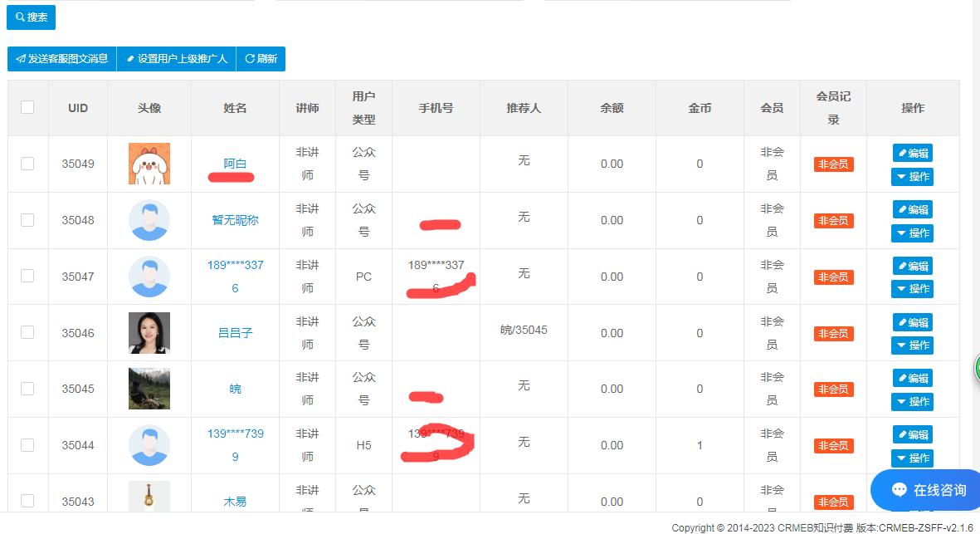Tick the checkbox for UID 35046
The image size is (980, 534).
pos(27,332)
